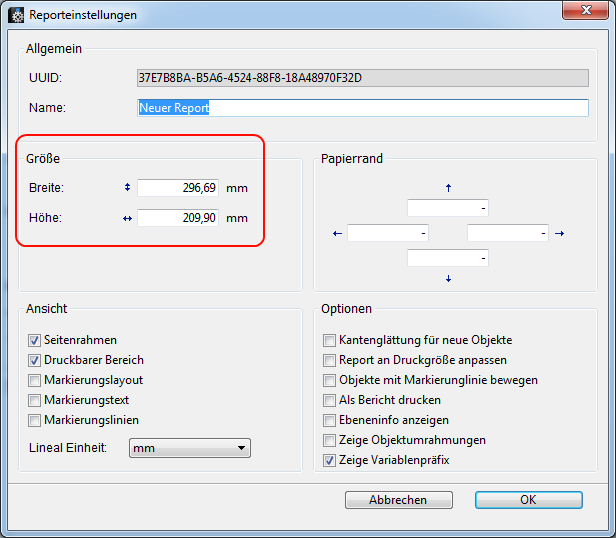The image size is (616, 538).
Task: Click the left margin arrow icon
Action: (337, 233)
